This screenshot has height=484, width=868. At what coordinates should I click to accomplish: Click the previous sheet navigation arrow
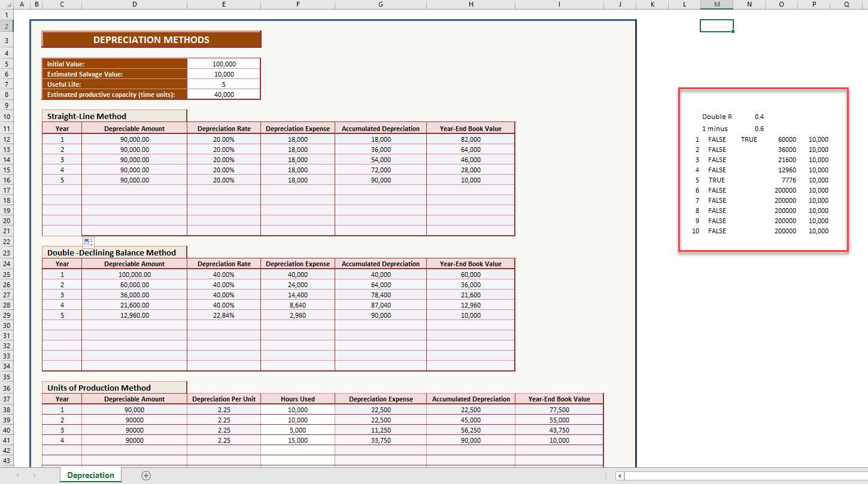tap(17, 475)
